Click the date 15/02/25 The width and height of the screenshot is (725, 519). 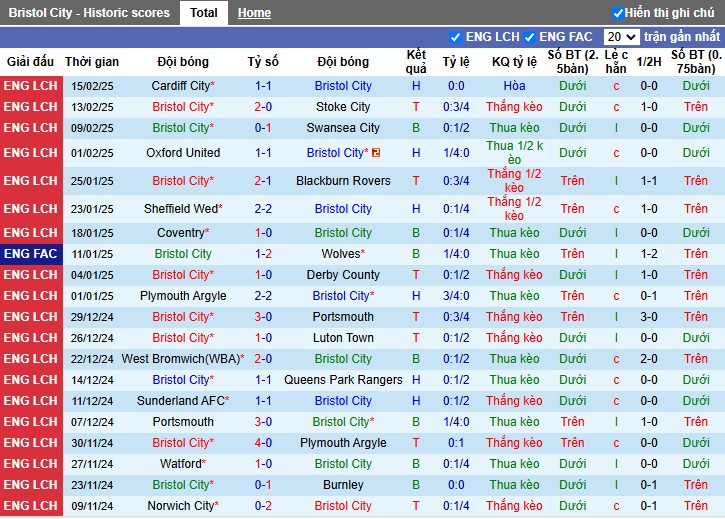coord(92,86)
